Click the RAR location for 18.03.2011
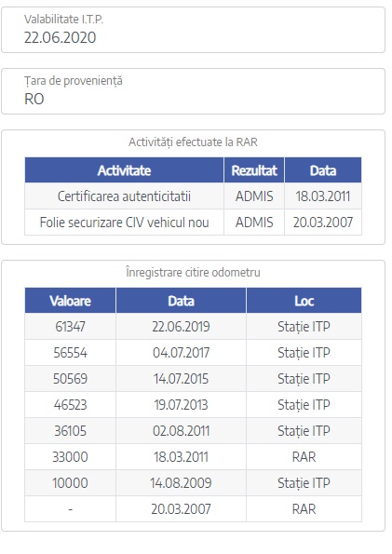The width and height of the screenshot is (392, 554). (304, 457)
